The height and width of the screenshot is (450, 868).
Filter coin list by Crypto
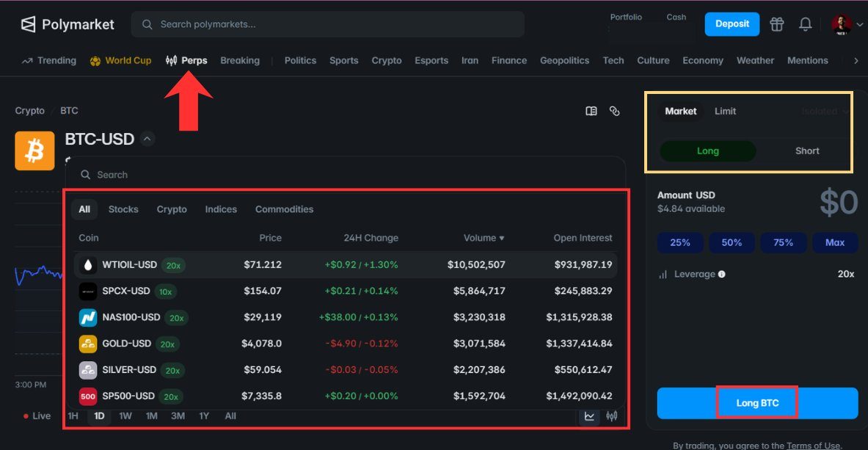pyautogui.click(x=172, y=209)
